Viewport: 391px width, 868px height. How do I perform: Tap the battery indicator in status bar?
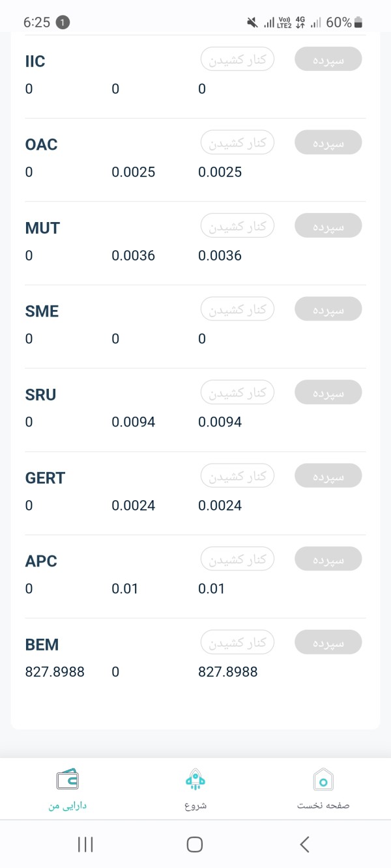(358, 23)
